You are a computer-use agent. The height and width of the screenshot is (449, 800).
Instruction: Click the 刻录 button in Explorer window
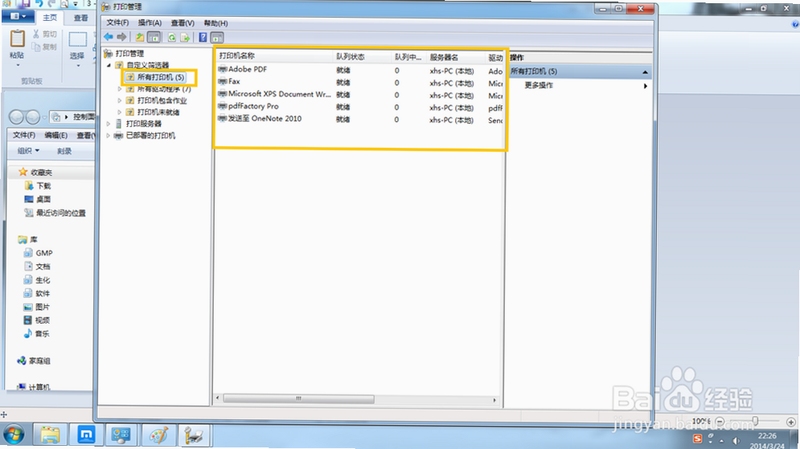point(64,151)
